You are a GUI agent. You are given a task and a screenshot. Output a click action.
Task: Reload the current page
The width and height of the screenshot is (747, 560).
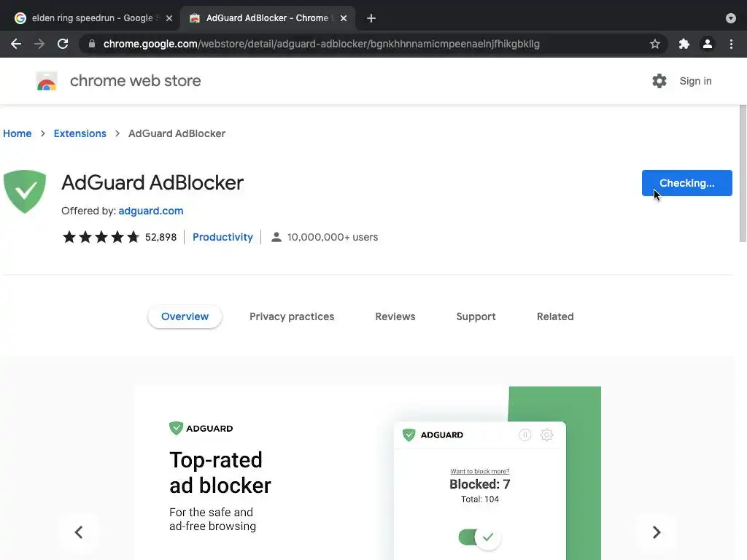point(63,44)
